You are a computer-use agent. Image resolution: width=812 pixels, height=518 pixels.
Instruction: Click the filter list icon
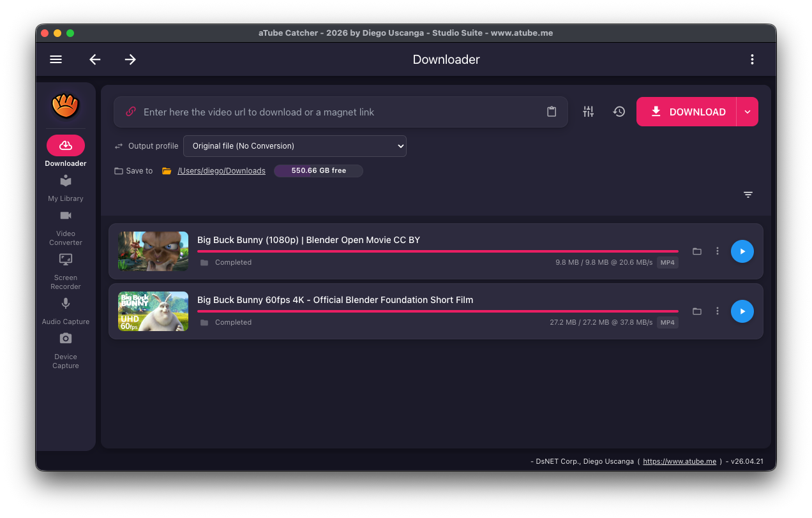(748, 195)
